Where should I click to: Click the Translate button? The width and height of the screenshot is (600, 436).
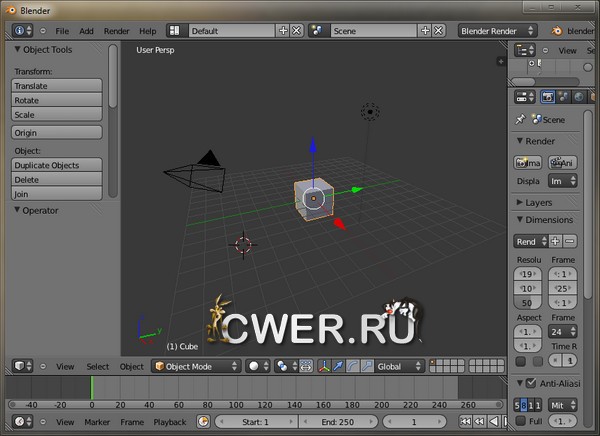click(x=57, y=86)
